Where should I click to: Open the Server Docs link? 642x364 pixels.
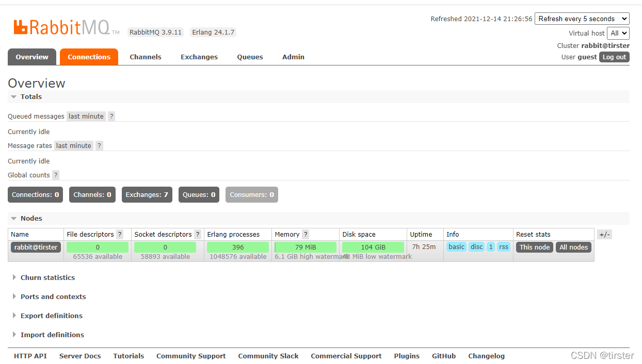80,356
